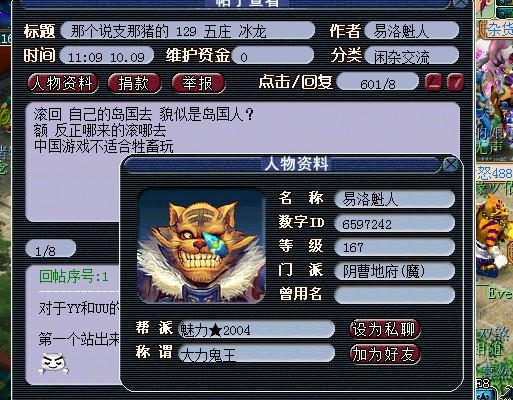The width and height of the screenshot is (513, 400).
Task: Report the post with 举报 button
Action: 198,83
